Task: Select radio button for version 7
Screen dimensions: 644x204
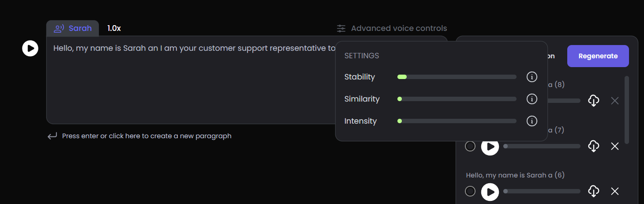Action: [470, 146]
